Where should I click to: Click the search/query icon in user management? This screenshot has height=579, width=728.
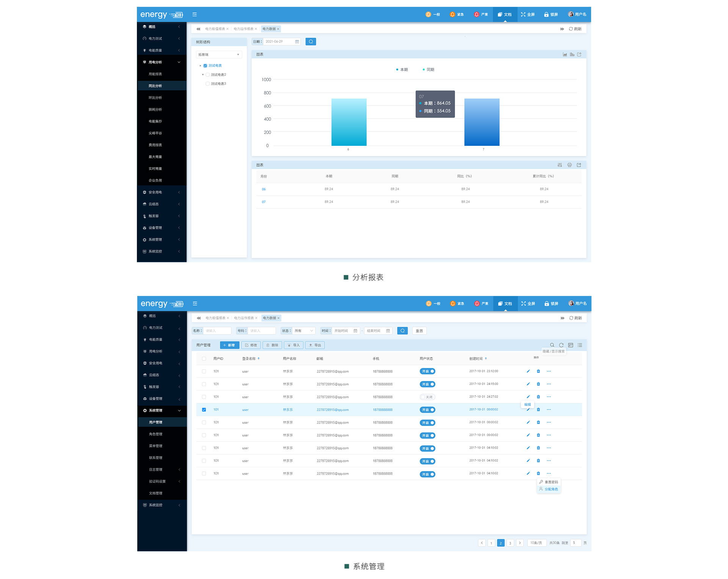[x=402, y=330]
